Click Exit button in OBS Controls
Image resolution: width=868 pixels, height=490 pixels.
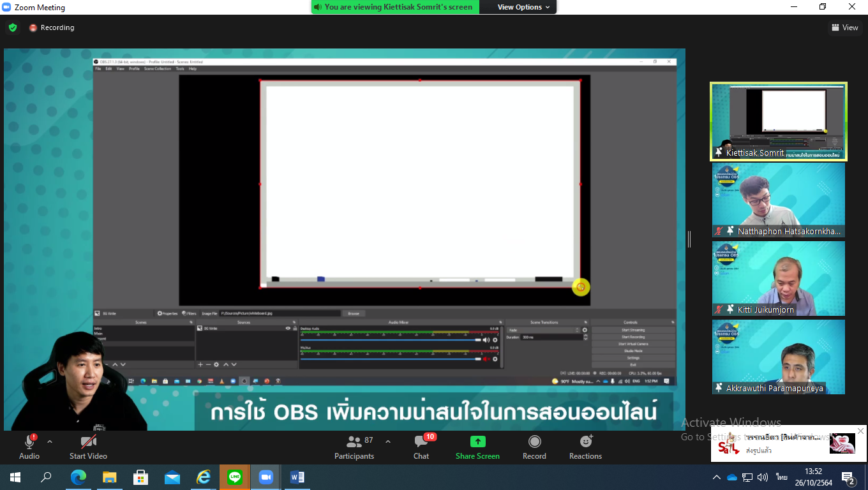633,365
